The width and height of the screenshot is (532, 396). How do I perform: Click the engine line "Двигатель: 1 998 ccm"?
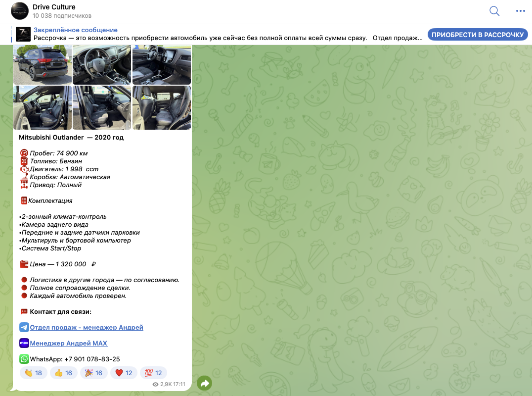[x=64, y=169]
